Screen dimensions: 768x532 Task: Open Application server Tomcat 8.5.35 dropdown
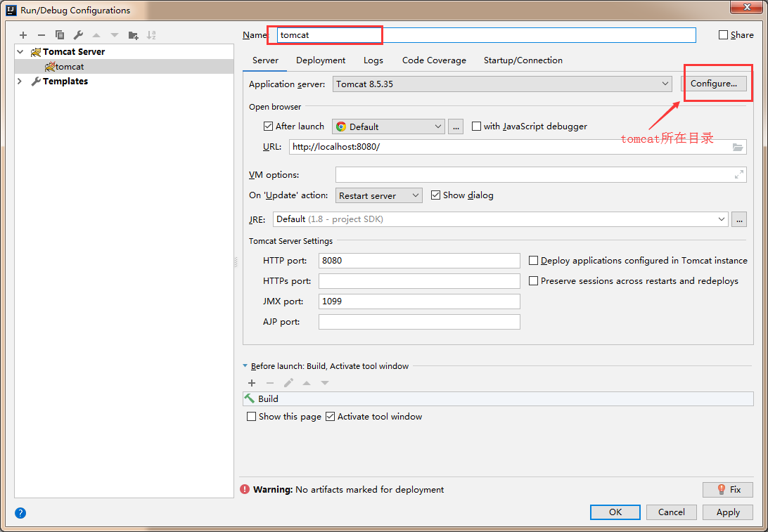pos(502,84)
